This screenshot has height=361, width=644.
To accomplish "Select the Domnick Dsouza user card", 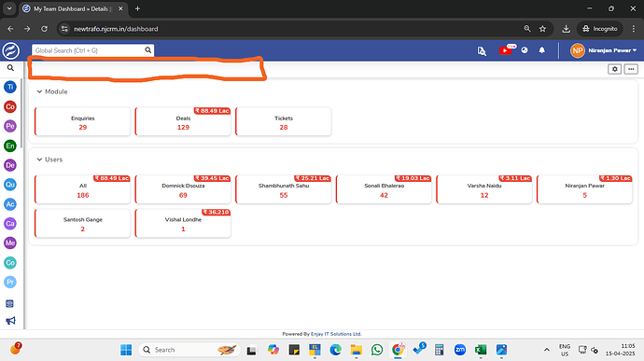I will coord(183,189).
